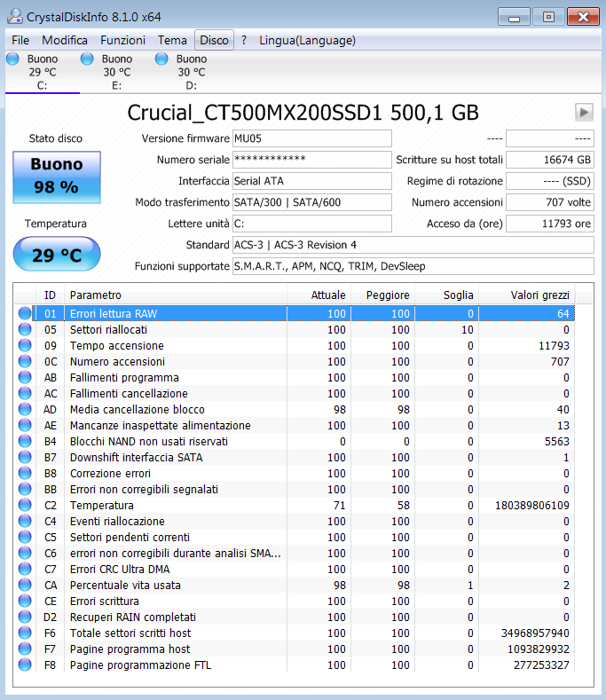This screenshot has height=700, width=606.
Task: Click the status orb for drive C:
Action: [13, 59]
